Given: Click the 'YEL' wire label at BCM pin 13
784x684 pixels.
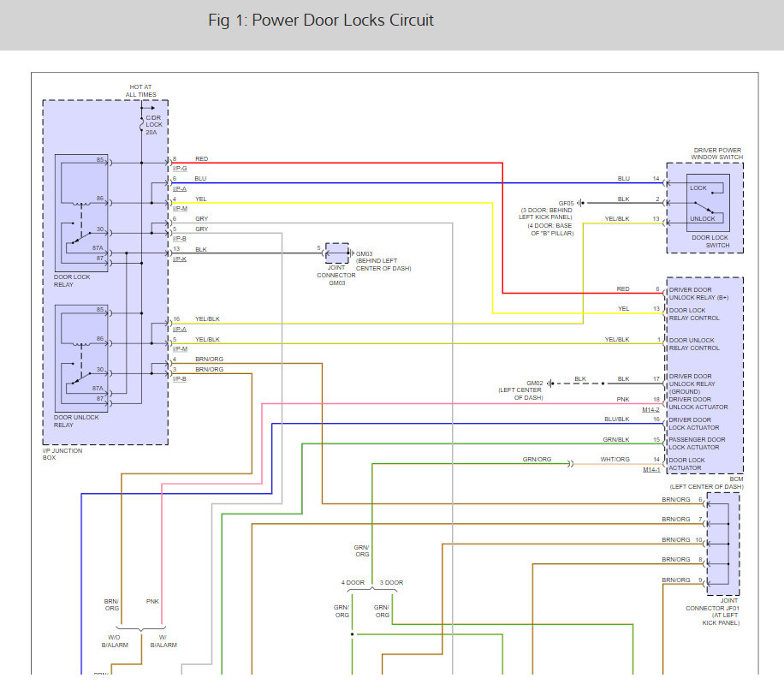Looking at the screenshot, I should point(623,309).
